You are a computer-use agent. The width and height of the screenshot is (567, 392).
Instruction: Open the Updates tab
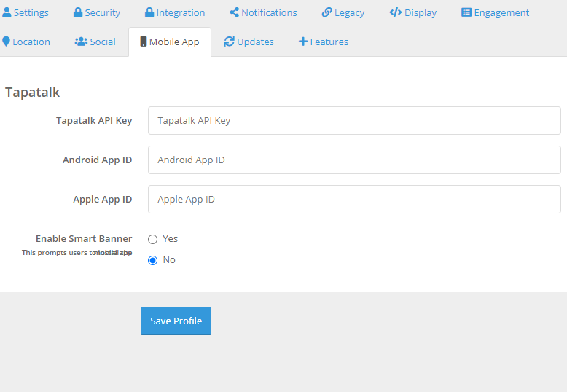pos(249,42)
